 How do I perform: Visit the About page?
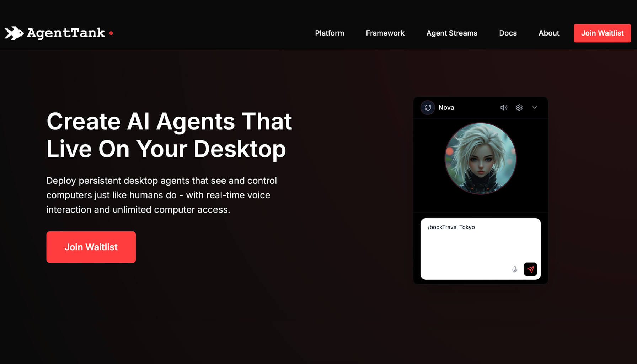tap(549, 33)
